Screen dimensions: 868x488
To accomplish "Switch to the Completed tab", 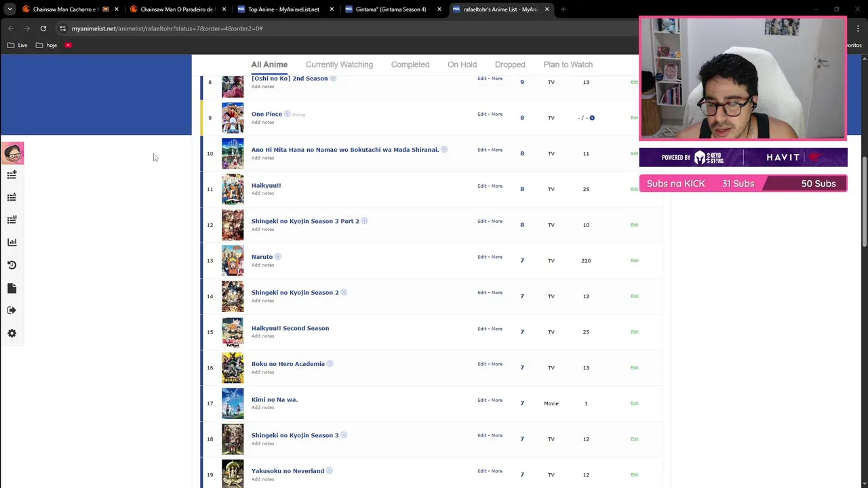I will pyautogui.click(x=410, y=64).
